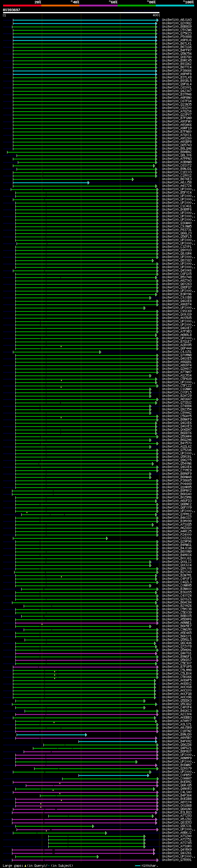Click the UniRef100_Q1SN35 label
This screenshot has width=197, height=868.
177,104
